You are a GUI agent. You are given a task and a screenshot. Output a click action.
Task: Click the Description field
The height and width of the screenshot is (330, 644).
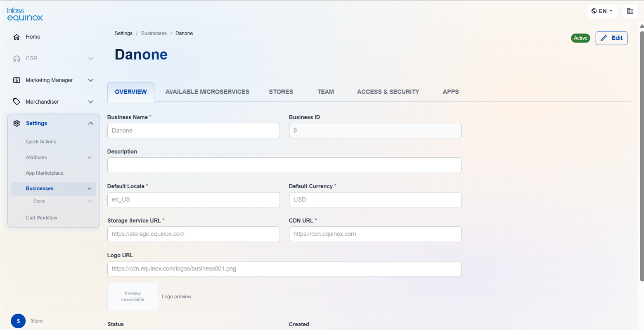tap(284, 165)
